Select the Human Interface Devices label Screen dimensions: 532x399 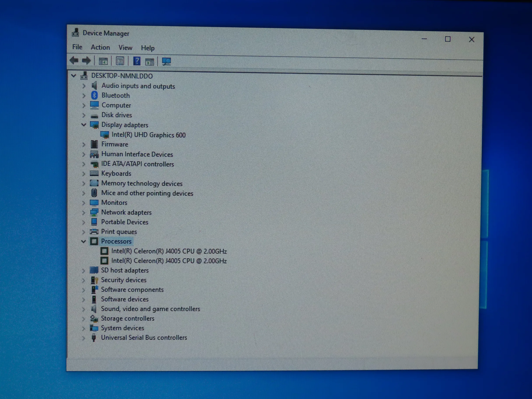(x=137, y=154)
